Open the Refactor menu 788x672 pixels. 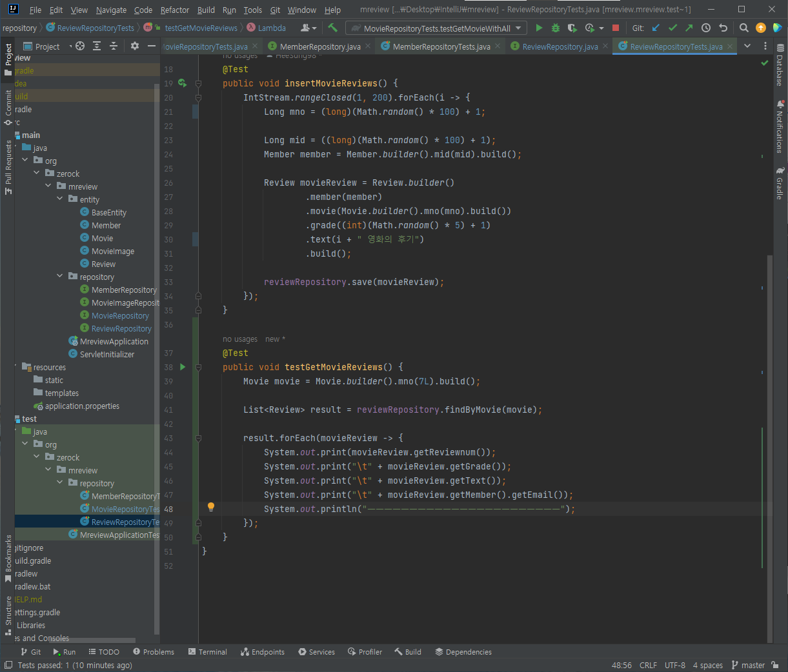(175, 10)
